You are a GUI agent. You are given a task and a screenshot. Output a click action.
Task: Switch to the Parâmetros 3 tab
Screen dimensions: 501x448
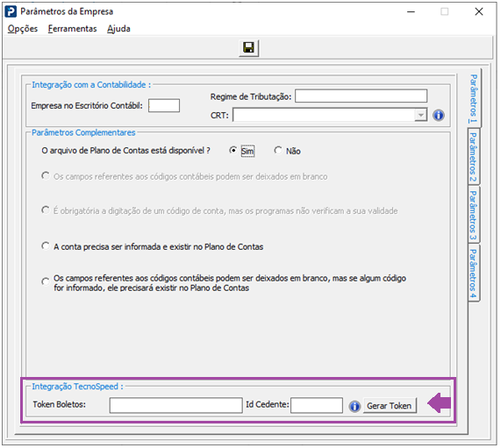[474, 215]
